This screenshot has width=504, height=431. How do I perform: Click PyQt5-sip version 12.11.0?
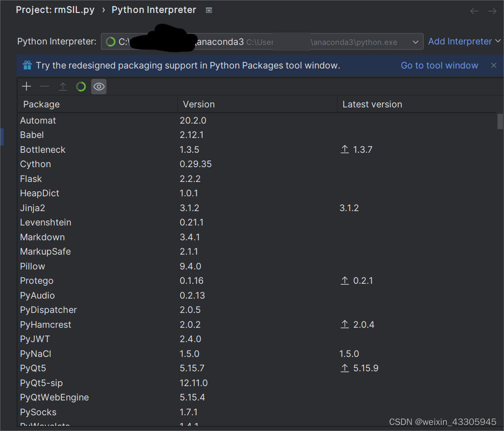coord(193,383)
